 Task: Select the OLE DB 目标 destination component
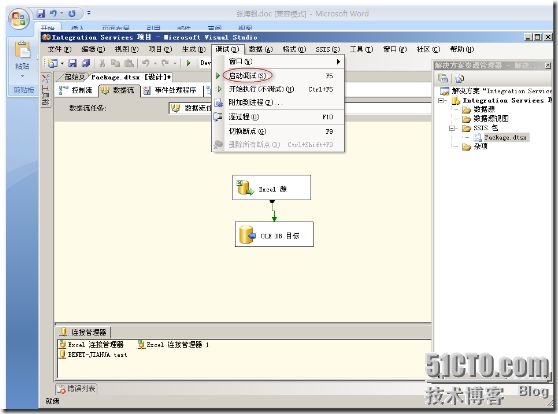[x=274, y=234]
